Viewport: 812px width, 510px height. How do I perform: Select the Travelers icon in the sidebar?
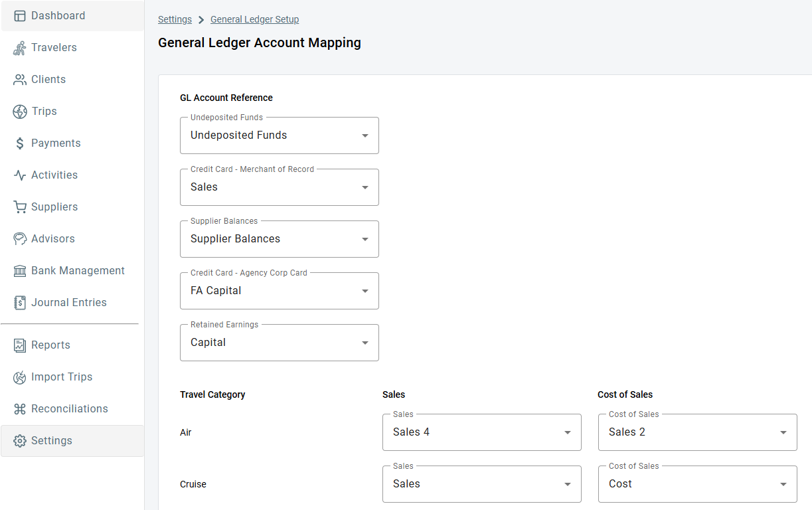19,47
